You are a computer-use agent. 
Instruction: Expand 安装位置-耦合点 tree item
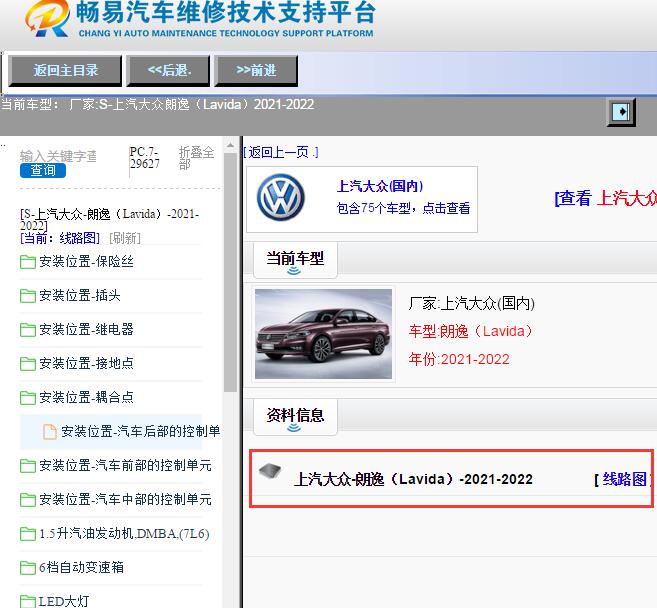pos(86,397)
